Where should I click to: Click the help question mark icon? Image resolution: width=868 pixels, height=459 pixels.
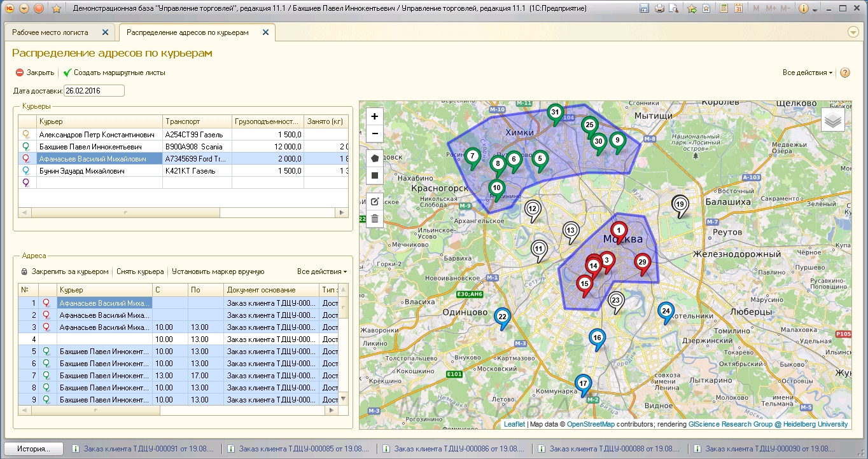click(x=845, y=72)
